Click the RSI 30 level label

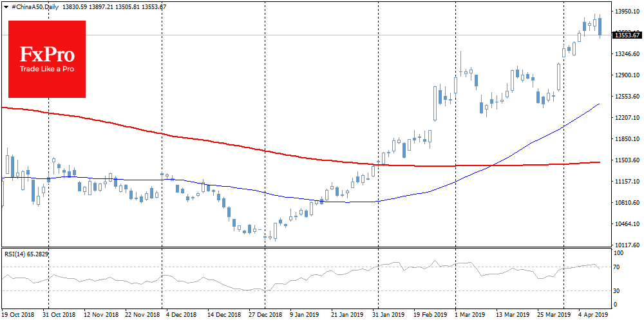[x=617, y=291]
